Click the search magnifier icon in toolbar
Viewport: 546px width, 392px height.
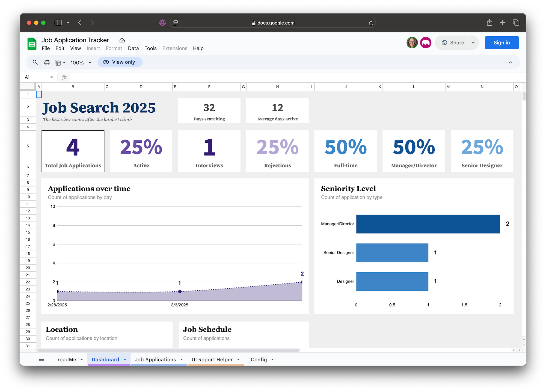(x=35, y=62)
